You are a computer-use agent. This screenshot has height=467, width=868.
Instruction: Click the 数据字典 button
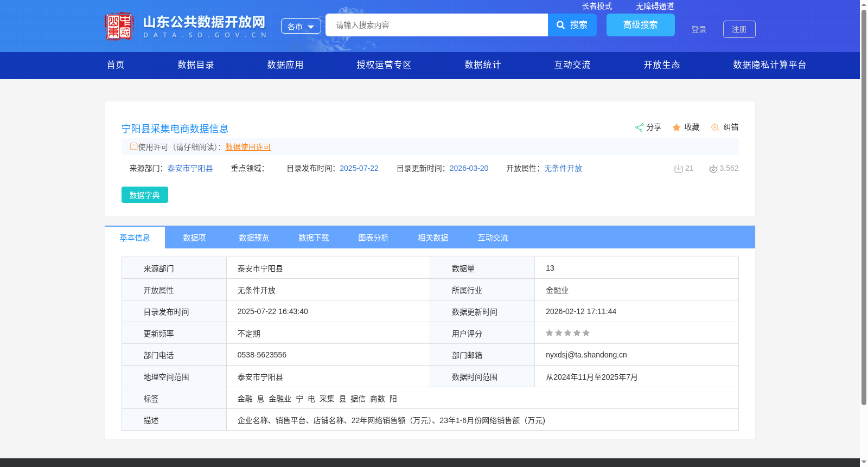pyautogui.click(x=145, y=195)
